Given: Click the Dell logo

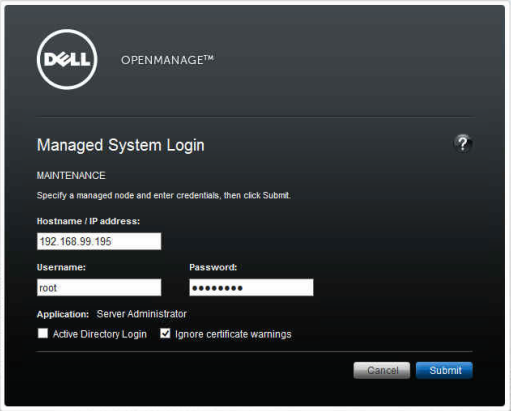Looking at the screenshot, I should click(67, 59).
